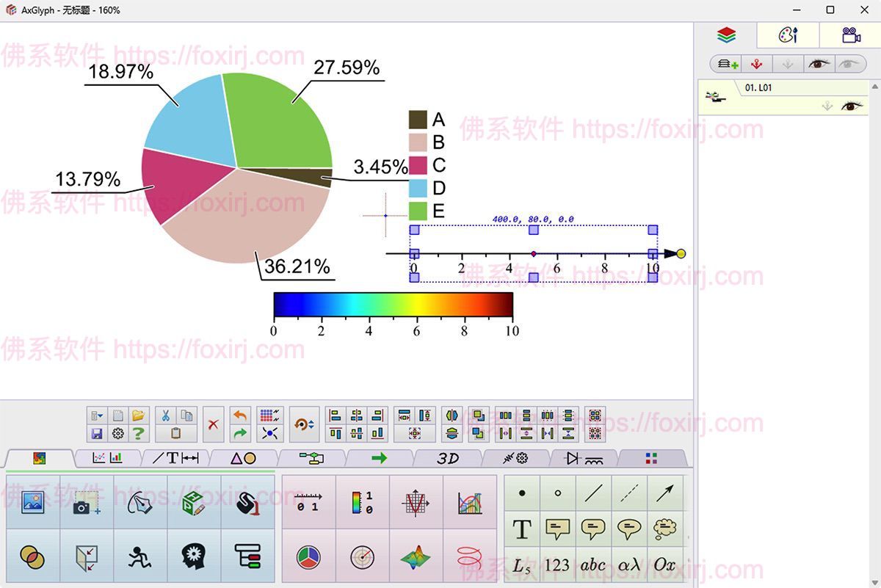Click the undo arrow
The width and height of the screenshot is (881, 588).
[241, 415]
